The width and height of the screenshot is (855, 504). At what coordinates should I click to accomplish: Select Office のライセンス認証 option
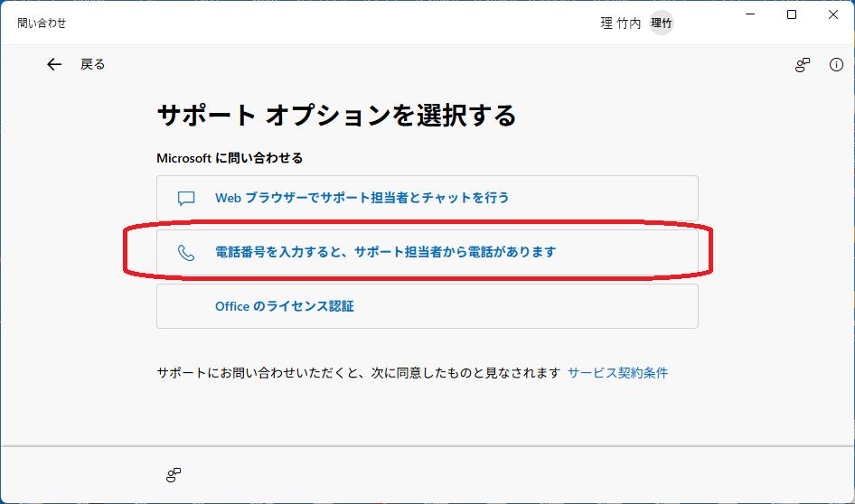pyautogui.click(x=284, y=306)
